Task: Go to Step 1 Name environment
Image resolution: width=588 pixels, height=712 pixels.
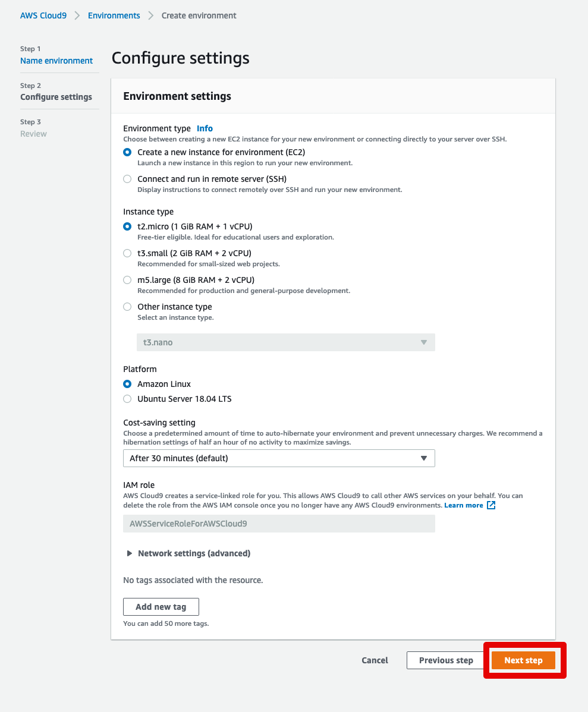Action: [56, 60]
